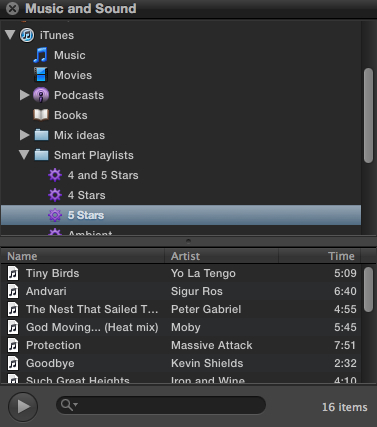Click into the song search field
This screenshot has height=427, width=377.
161,405
